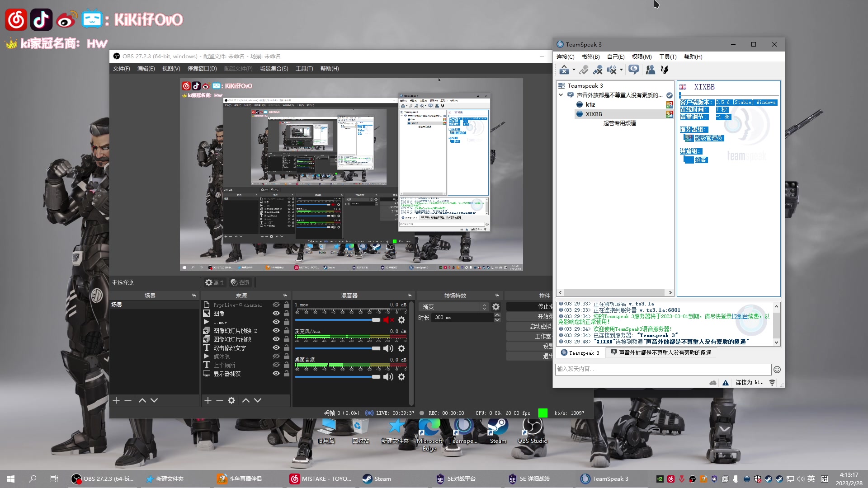Open Windows Start menu
Viewport: 868px width, 488px height.
[x=11, y=479]
